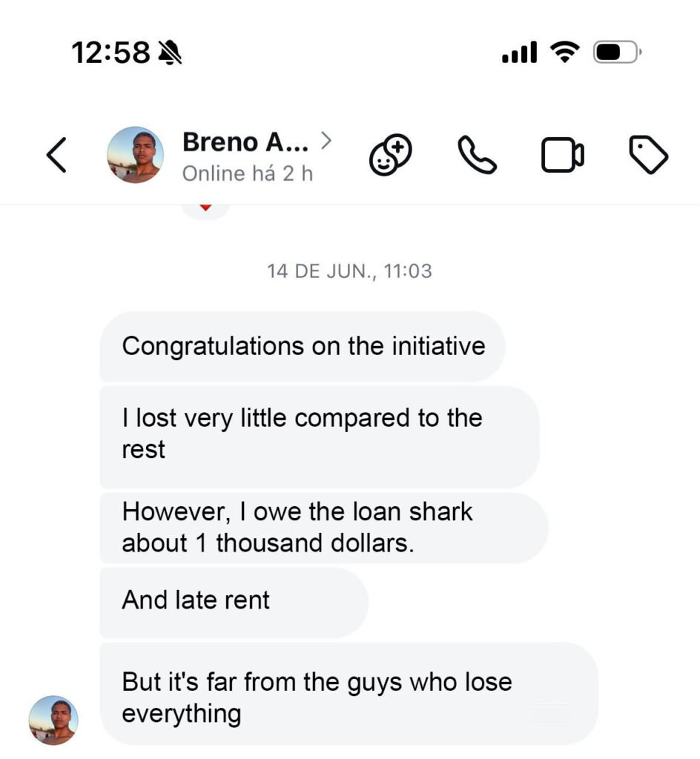Tap the "guys who lose everything" message
The height and width of the screenshot is (759, 700).
pos(349,695)
